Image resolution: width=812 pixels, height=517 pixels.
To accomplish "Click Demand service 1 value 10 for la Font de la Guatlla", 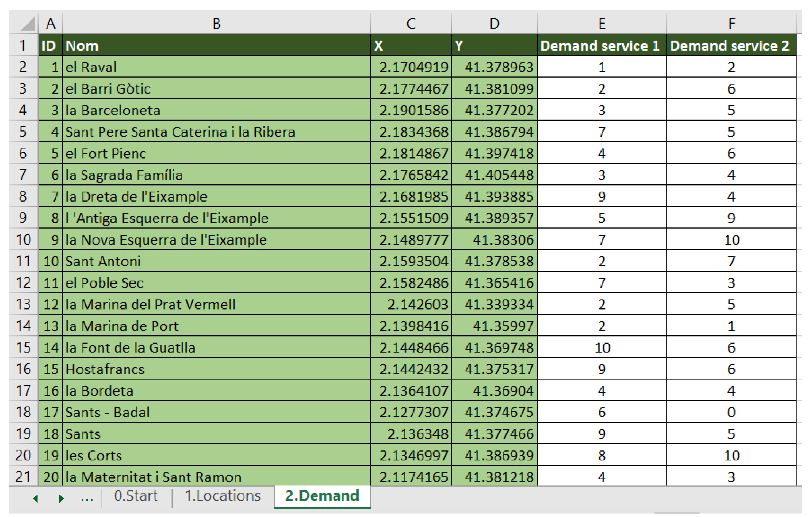I will [x=602, y=347].
